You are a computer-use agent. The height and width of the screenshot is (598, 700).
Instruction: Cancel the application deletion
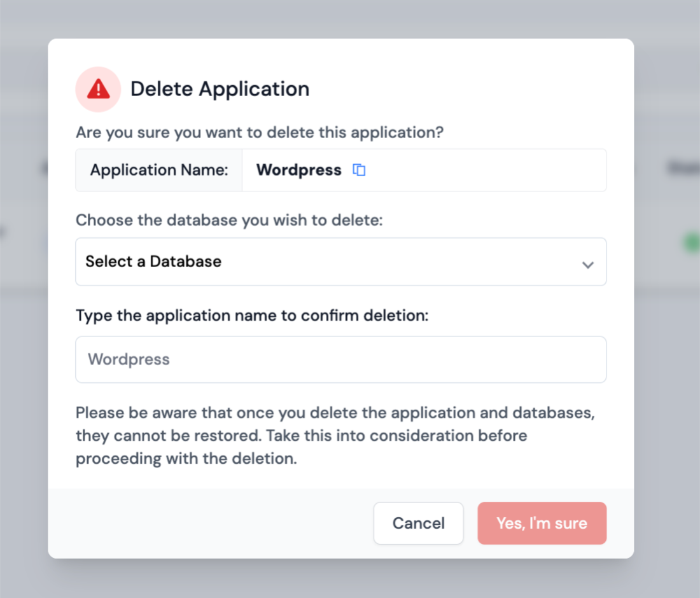click(x=418, y=523)
